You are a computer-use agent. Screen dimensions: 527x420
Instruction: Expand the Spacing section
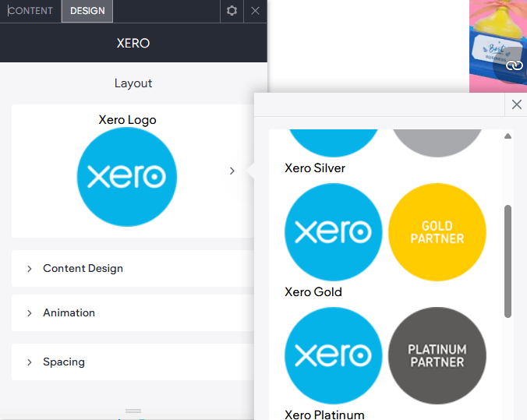tap(133, 362)
